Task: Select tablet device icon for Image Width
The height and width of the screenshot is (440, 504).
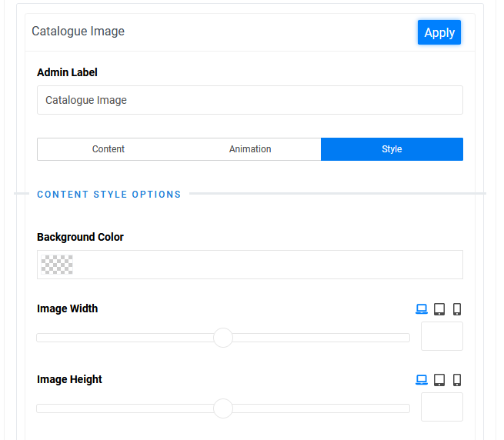Action: pyautogui.click(x=439, y=309)
